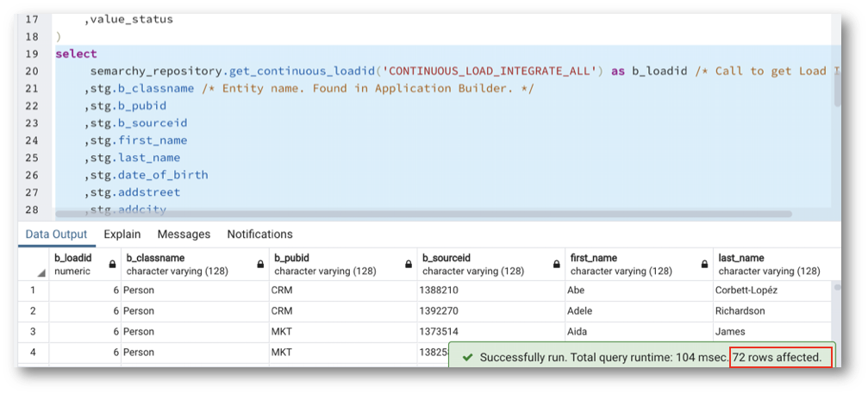
Task: Click lock icon in b_loadid column header
Action: (112, 265)
